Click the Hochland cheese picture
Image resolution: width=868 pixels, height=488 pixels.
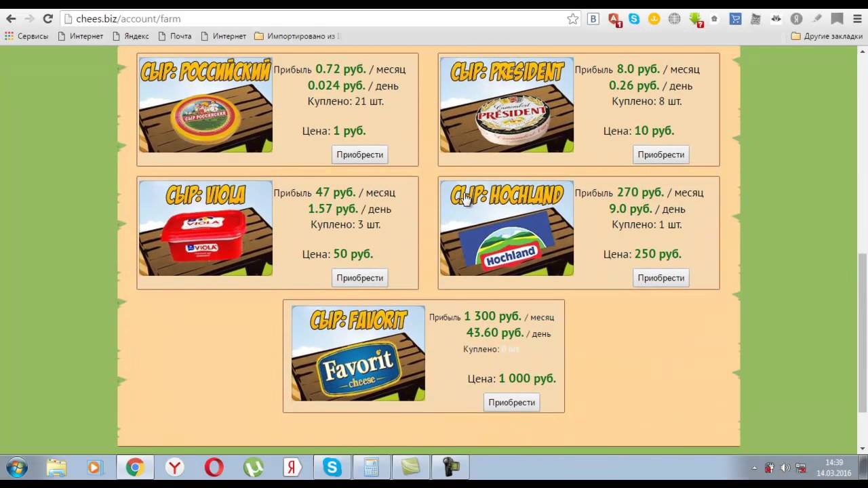pyautogui.click(x=507, y=228)
